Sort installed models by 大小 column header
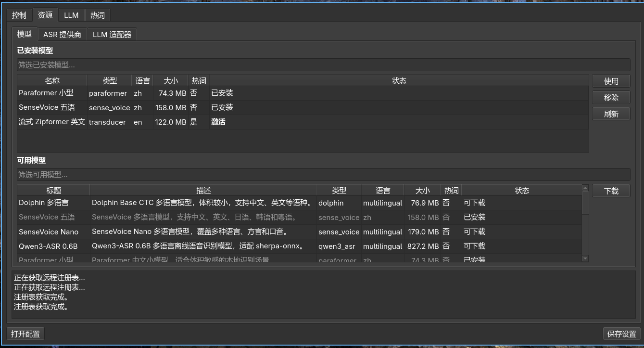This screenshot has height=348, width=644. (x=170, y=81)
